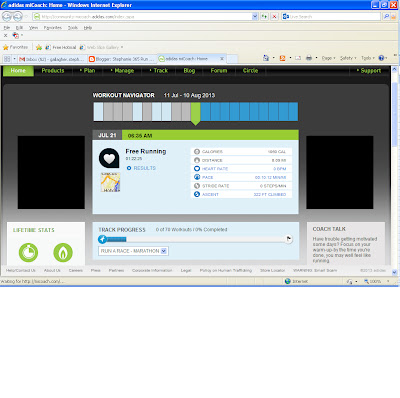Open the File menu
Viewport: 400px width, 398px height.
(7, 28)
